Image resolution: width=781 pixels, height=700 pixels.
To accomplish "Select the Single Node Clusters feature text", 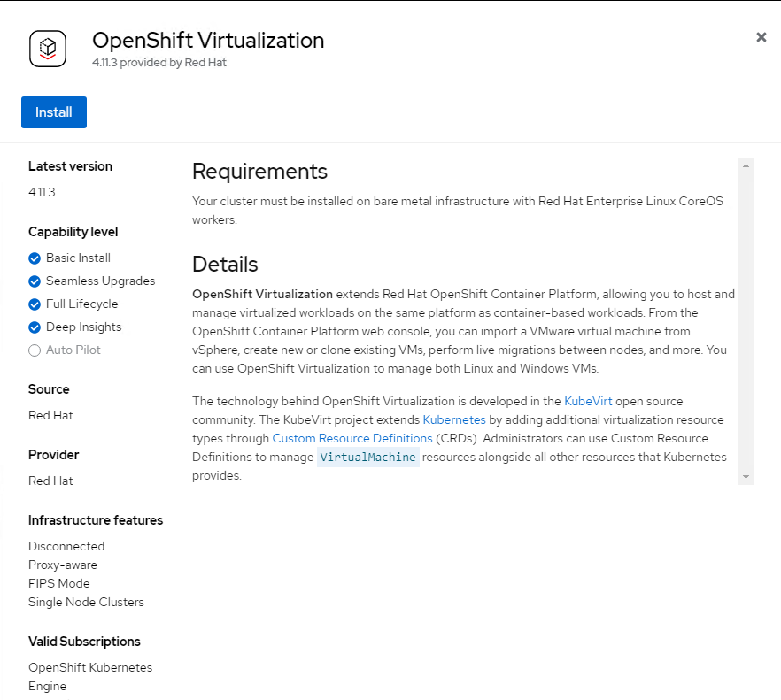I will [86, 602].
